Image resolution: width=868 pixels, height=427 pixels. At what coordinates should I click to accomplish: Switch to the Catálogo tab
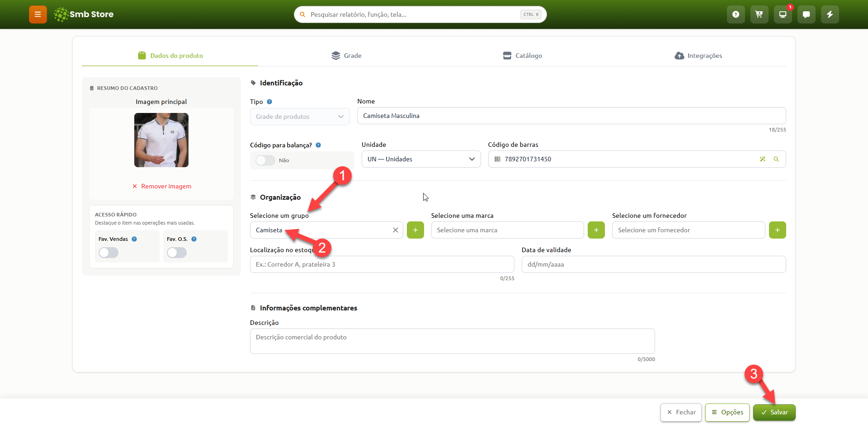tap(523, 56)
